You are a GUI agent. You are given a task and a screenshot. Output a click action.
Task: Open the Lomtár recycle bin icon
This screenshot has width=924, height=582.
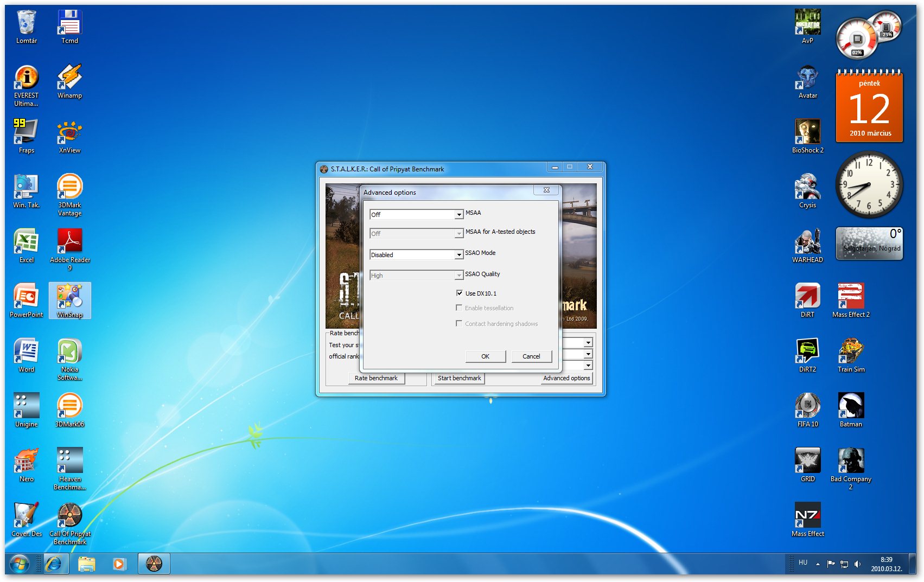coord(26,27)
